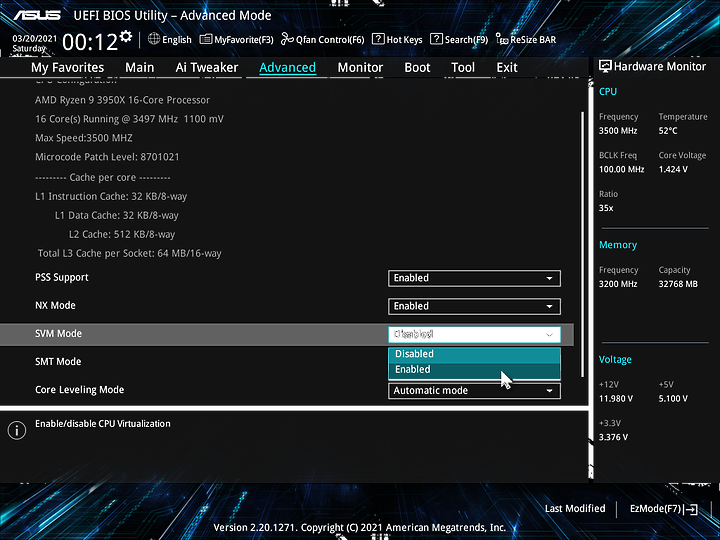Click the date 03/20/2021
This screenshot has height=540, width=720.
[34, 39]
